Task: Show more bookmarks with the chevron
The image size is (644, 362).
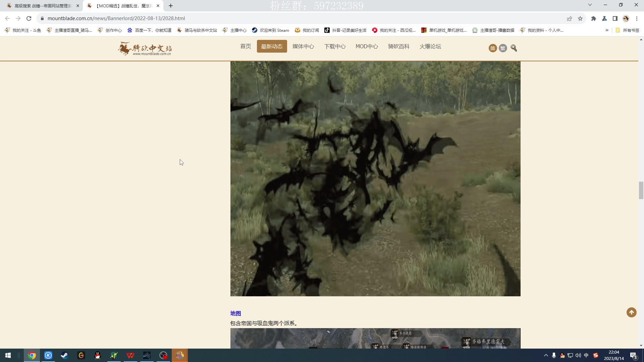Action: [x=607, y=30]
